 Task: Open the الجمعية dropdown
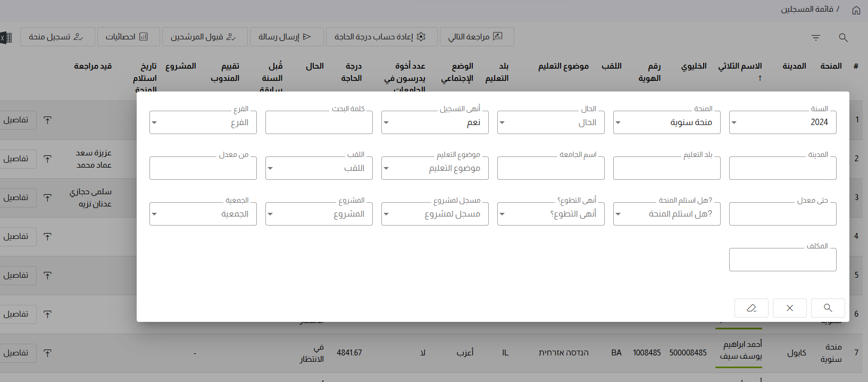[x=203, y=214]
